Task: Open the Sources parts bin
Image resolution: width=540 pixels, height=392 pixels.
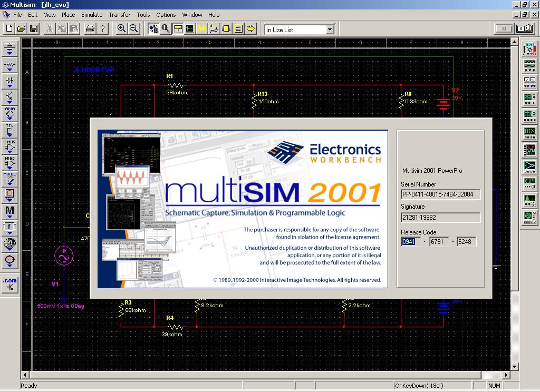Action: (9, 48)
